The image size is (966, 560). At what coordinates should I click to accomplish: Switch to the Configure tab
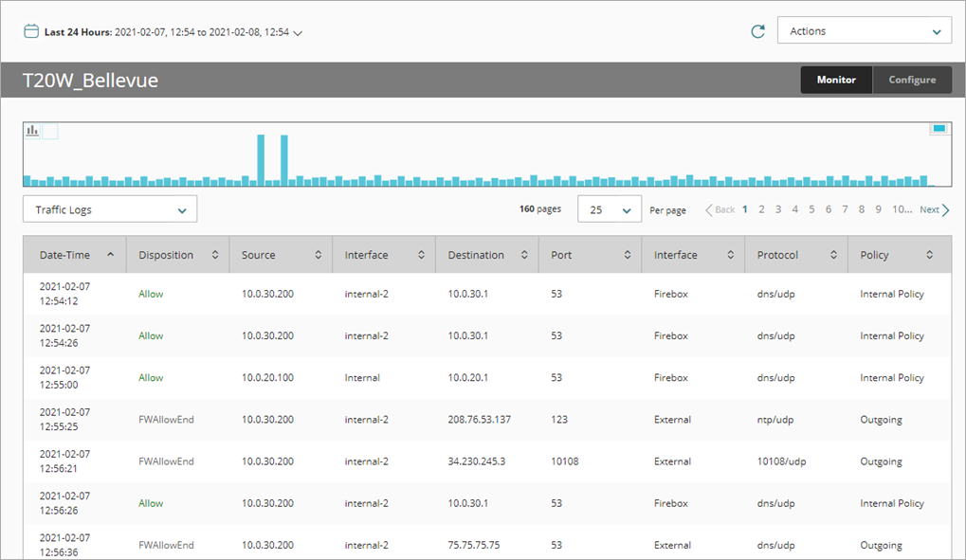(x=912, y=80)
